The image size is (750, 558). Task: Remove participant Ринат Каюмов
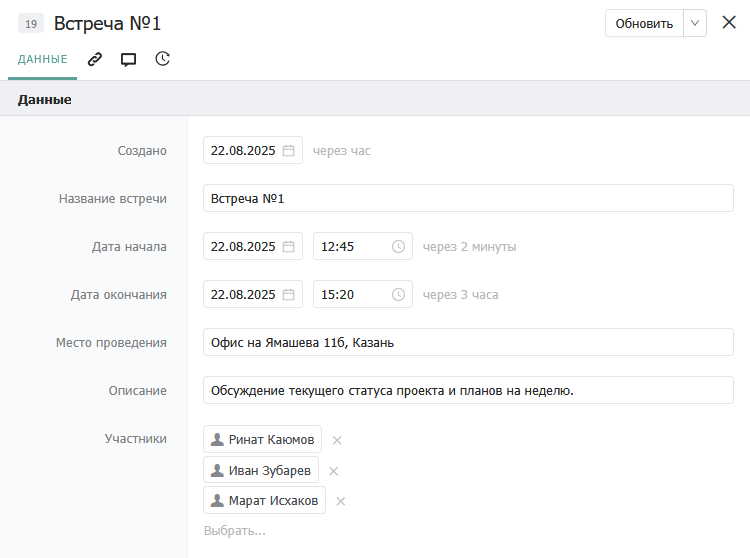(x=337, y=440)
